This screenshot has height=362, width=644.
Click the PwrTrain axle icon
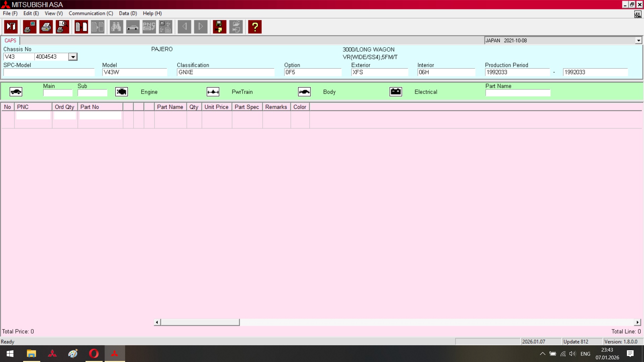click(x=213, y=92)
